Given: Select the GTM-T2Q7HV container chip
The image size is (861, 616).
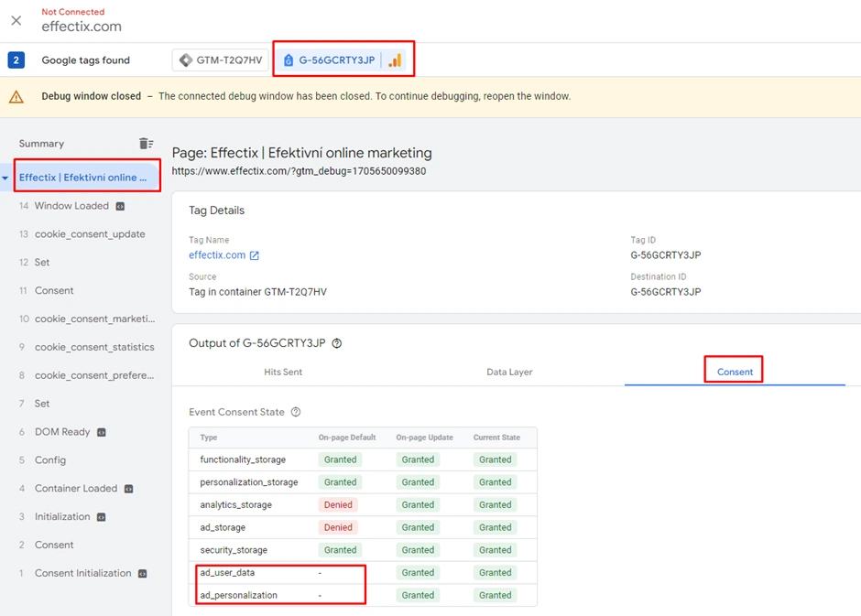Looking at the screenshot, I should (221, 60).
